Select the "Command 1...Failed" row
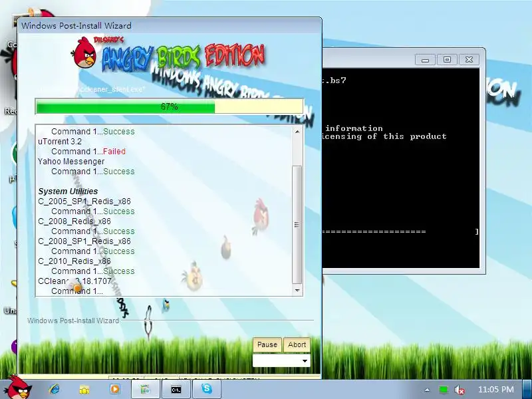Image resolution: width=532 pixels, height=399 pixels. point(88,152)
